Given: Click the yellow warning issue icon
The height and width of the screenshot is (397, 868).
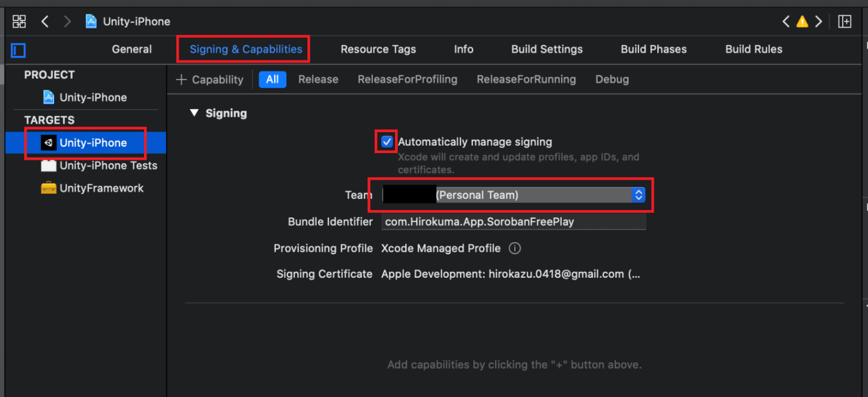Looking at the screenshot, I should (802, 21).
